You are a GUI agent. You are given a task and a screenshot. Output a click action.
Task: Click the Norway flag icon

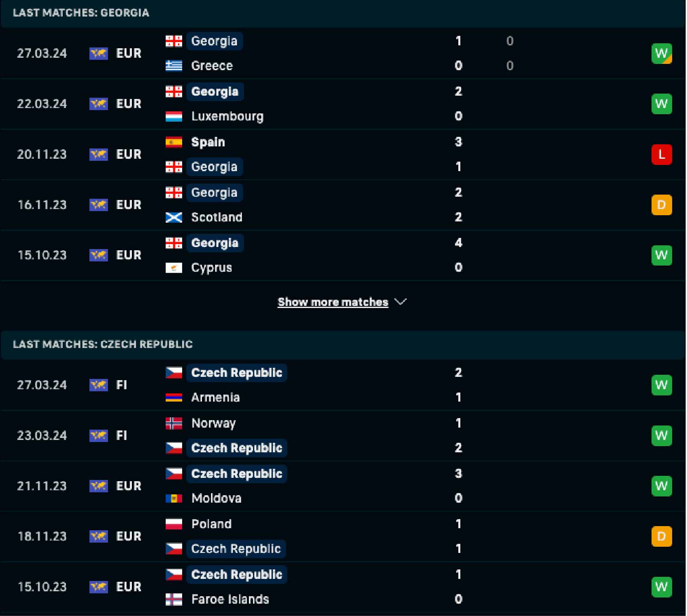click(x=174, y=423)
